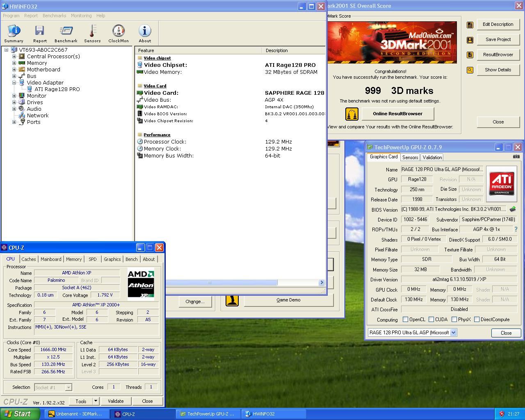Toggle the CUDA checkbox
This screenshot has width=525, height=420.
point(431,320)
